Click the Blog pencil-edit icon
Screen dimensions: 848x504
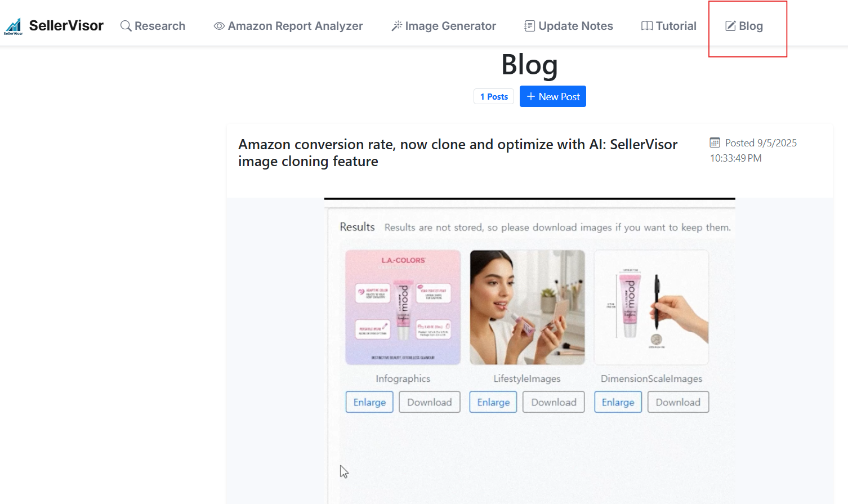730,26
